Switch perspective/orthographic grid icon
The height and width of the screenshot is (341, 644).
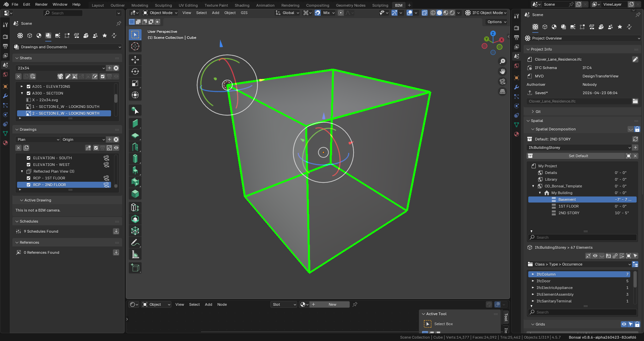pos(502,91)
